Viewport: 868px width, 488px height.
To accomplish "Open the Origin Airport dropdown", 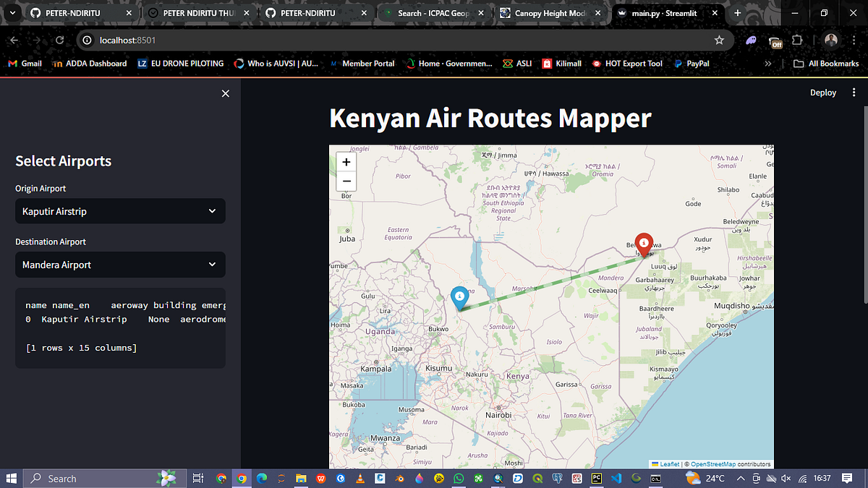I will (120, 210).
